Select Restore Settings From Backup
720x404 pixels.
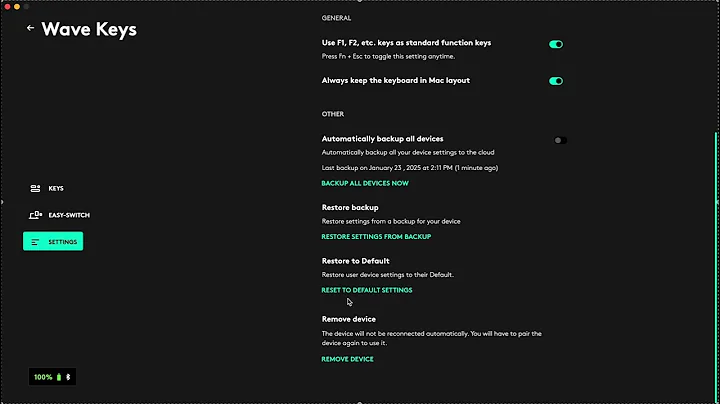375,237
